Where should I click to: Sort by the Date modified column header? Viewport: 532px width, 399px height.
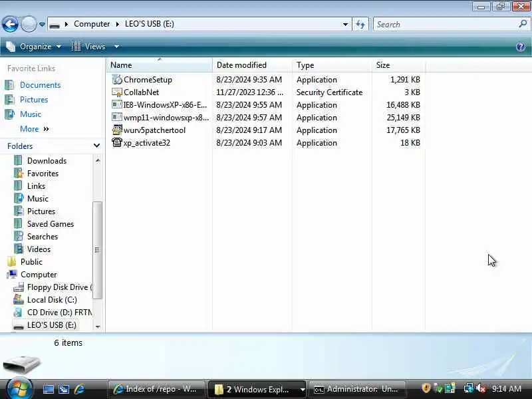(252, 65)
